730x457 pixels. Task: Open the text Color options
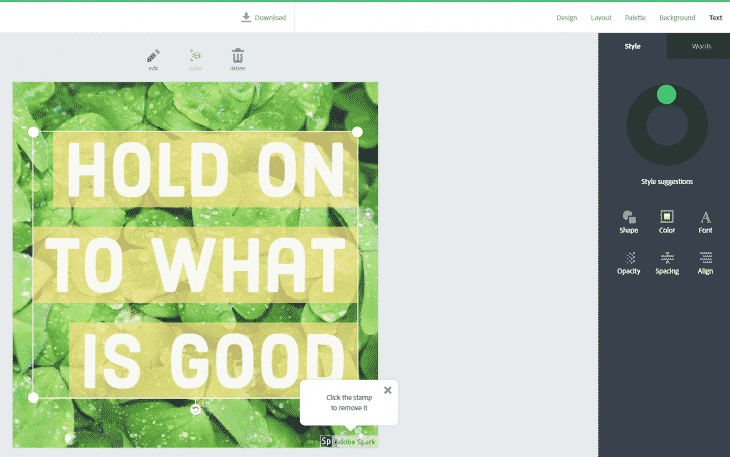pyautogui.click(x=667, y=222)
